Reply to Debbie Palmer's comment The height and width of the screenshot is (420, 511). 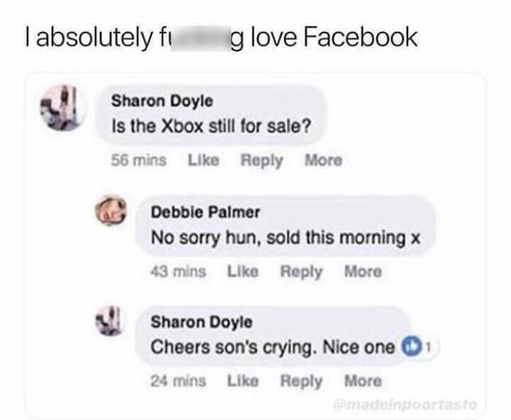301,272
